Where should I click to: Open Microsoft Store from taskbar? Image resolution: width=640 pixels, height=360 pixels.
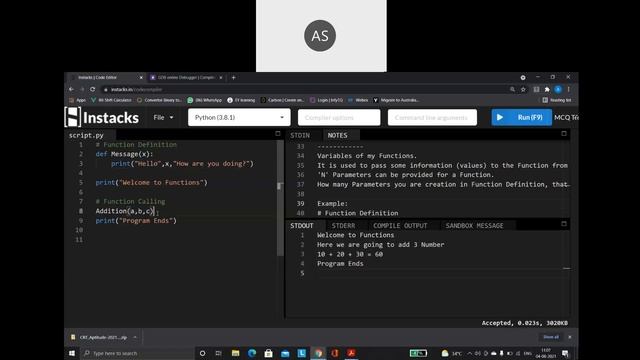(269, 353)
